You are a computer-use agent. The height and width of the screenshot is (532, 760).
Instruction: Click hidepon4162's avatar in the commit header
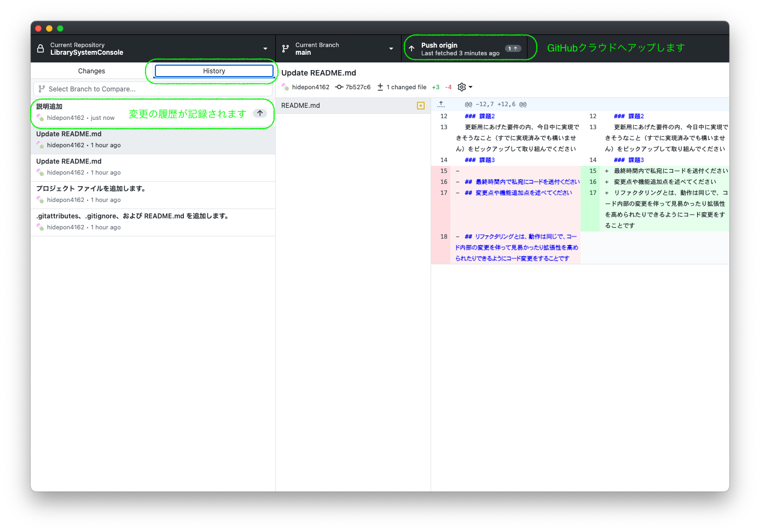pyautogui.click(x=285, y=87)
